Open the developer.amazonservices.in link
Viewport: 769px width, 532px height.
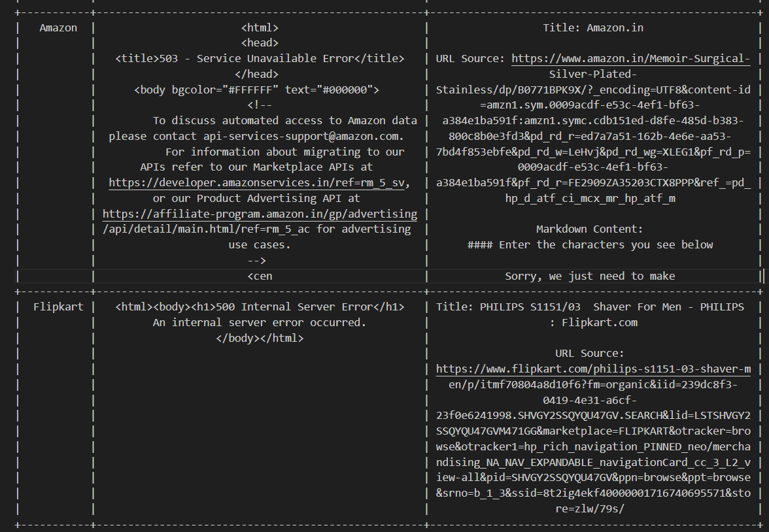[256, 183]
